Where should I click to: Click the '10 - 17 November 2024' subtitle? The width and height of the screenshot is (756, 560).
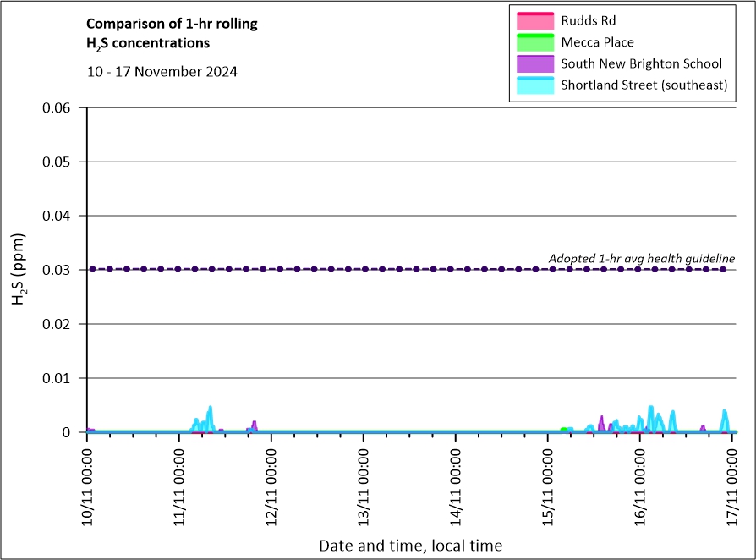[162, 72]
